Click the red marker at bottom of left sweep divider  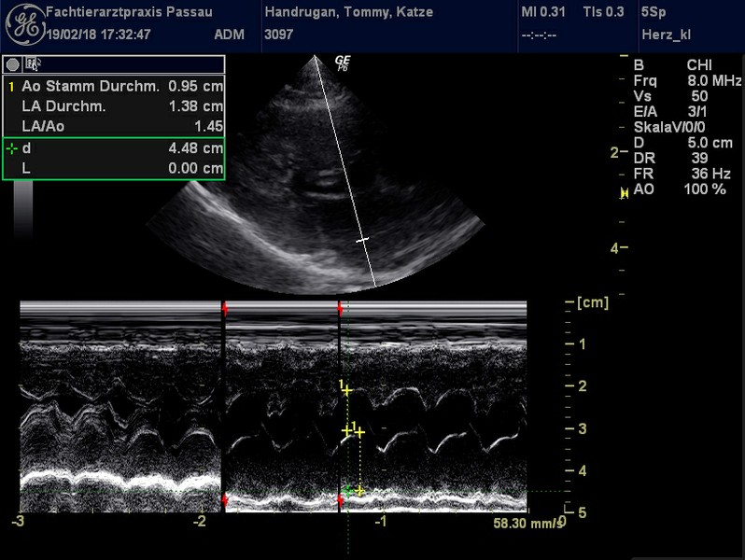click(x=225, y=500)
